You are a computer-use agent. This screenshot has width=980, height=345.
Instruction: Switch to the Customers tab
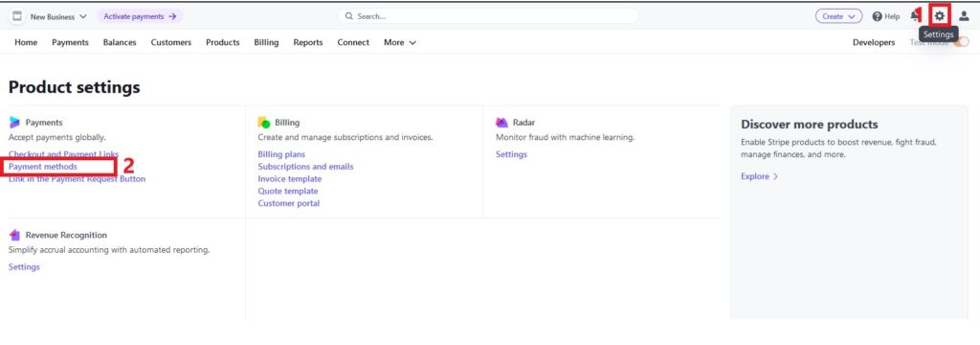pyautogui.click(x=171, y=42)
